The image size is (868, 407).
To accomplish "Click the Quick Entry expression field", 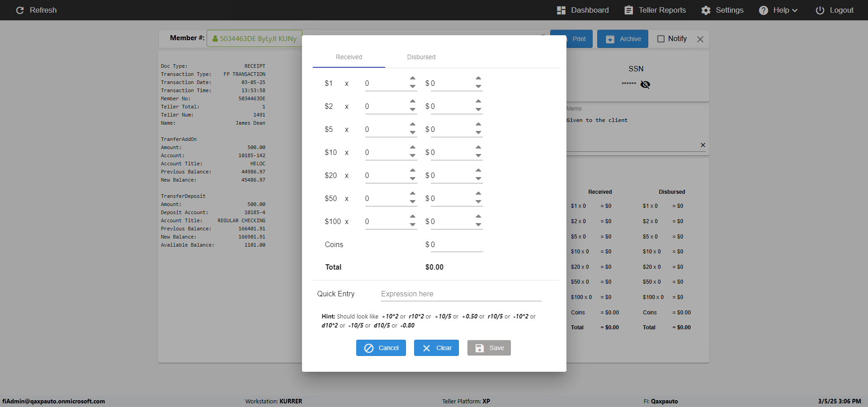I will 461,294.
